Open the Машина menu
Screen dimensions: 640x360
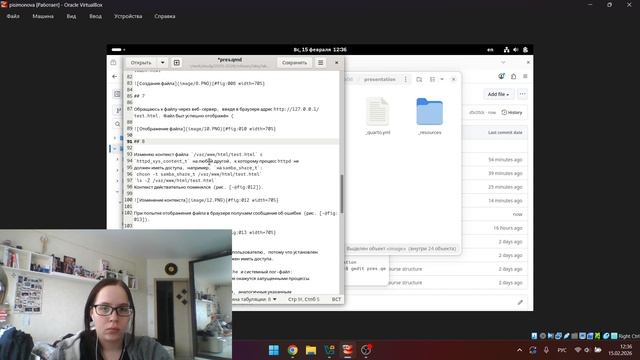(43, 16)
